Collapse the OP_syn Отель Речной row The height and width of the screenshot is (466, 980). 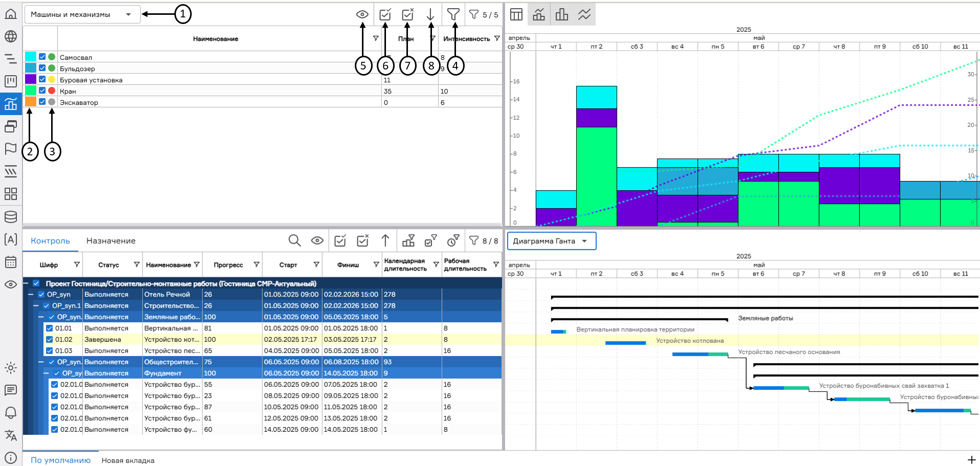point(31,294)
